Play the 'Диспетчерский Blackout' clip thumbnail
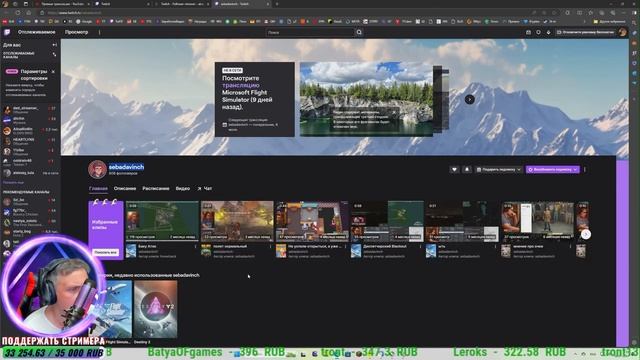This screenshot has height=360, width=640. point(387,220)
